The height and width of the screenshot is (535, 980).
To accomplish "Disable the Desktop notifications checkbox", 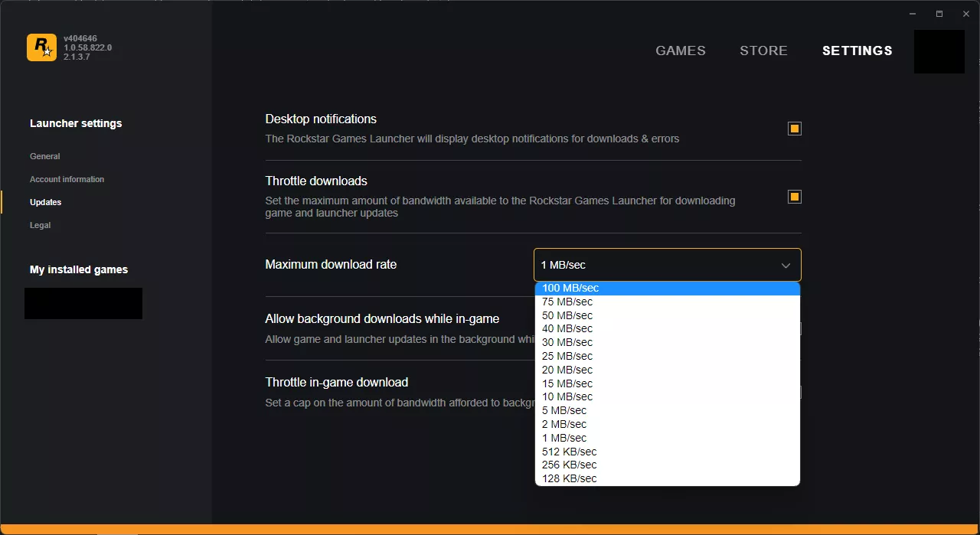I will point(794,128).
